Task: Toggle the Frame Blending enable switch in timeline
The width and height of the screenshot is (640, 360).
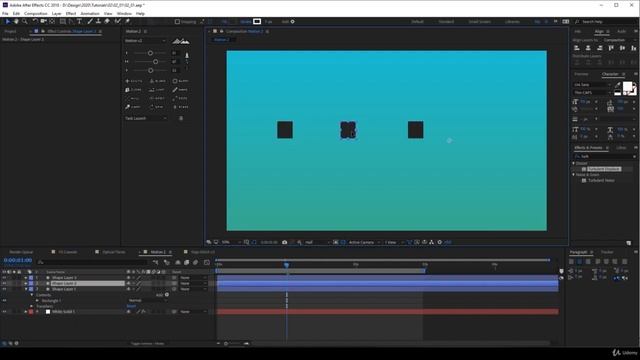Action: [x=187, y=262]
